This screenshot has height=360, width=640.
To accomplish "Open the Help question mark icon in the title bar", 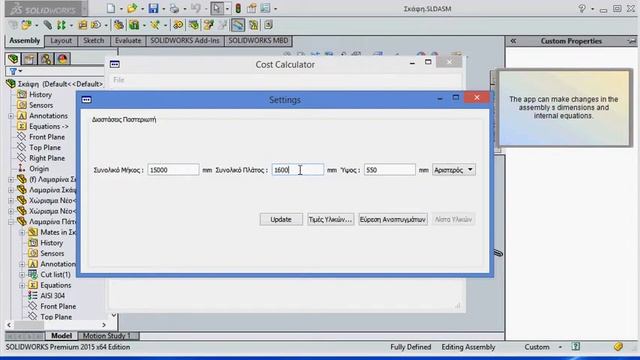I will pos(582,8).
